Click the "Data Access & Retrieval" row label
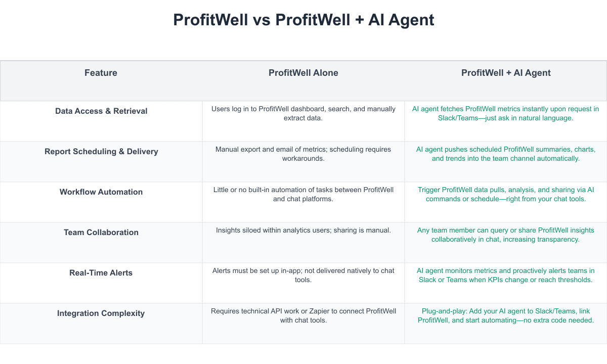 (101, 111)
